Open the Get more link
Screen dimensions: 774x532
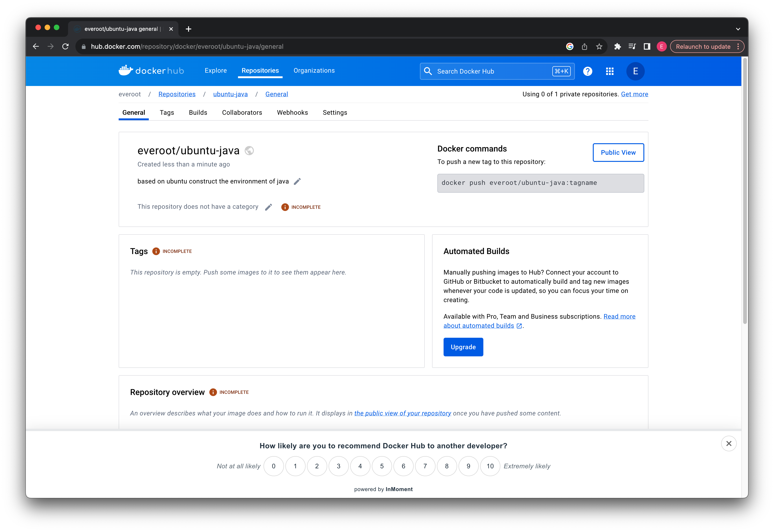coord(635,94)
